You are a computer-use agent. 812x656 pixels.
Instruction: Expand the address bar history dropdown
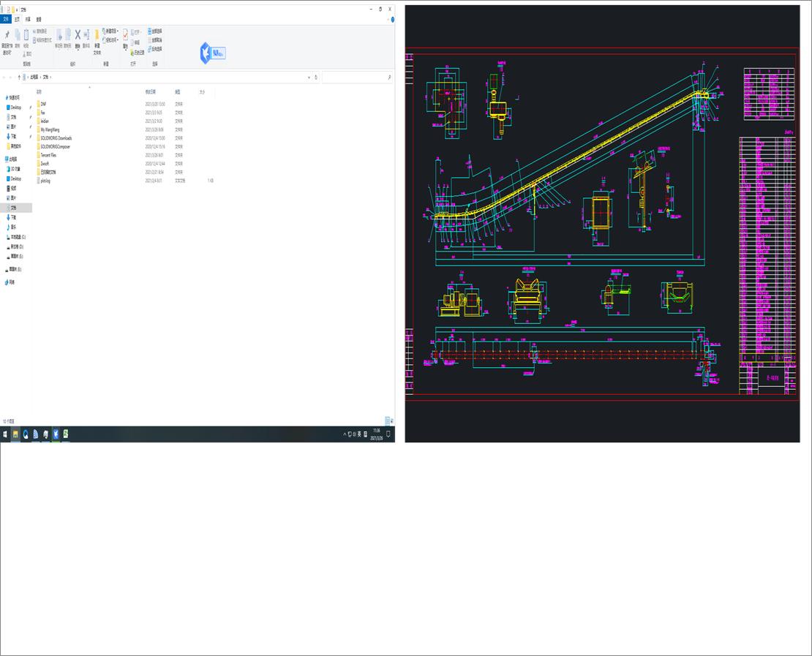309,77
